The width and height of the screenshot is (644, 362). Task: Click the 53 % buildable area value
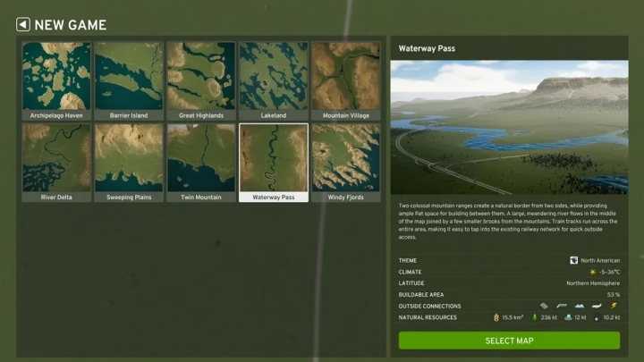pyautogui.click(x=614, y=295)
